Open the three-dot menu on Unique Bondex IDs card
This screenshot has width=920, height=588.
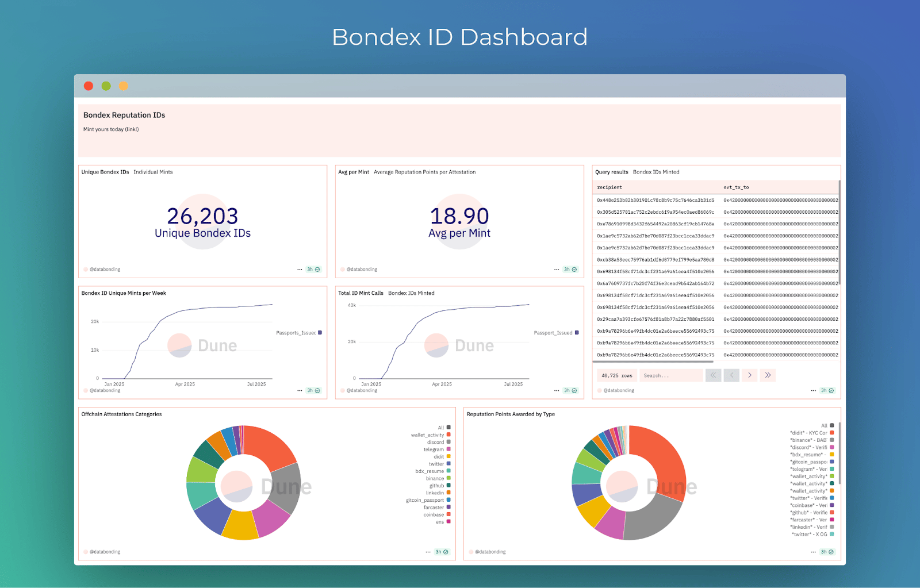tap(300, 270)
